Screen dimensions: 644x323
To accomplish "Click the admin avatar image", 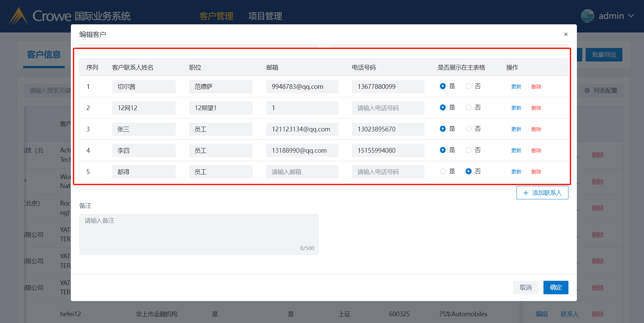I will (x=587, y=16).
